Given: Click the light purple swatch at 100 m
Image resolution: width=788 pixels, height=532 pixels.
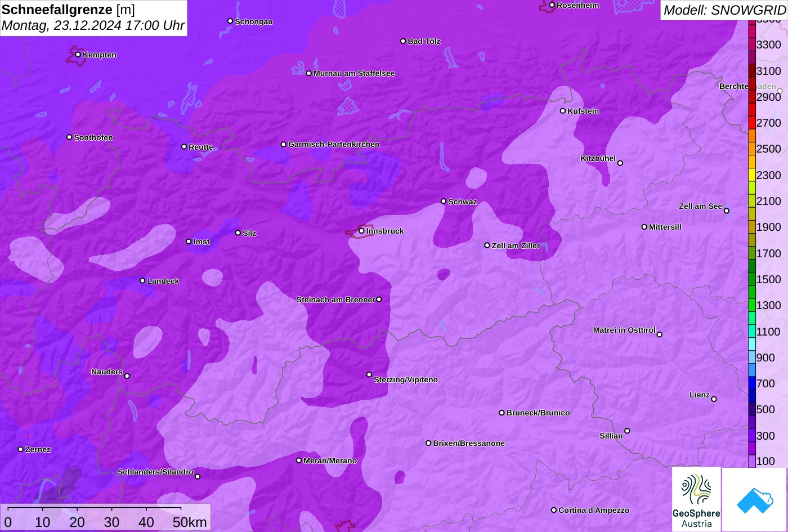Looking at the screenshot, I should click(752, 461).
